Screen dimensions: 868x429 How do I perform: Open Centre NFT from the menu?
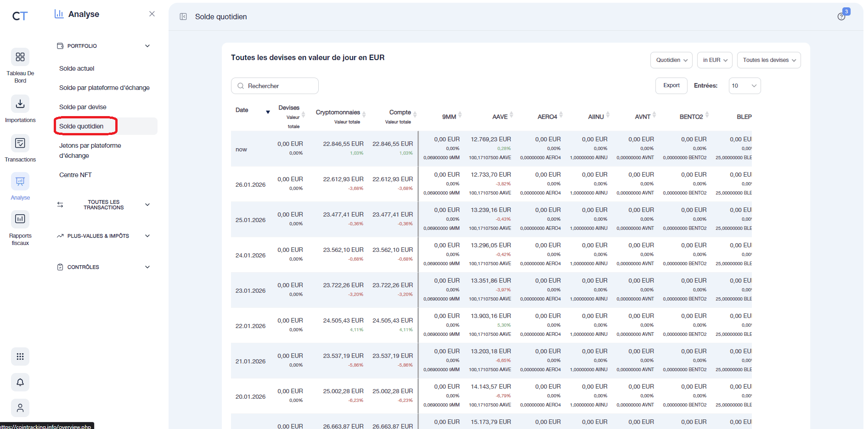point(75,174)
